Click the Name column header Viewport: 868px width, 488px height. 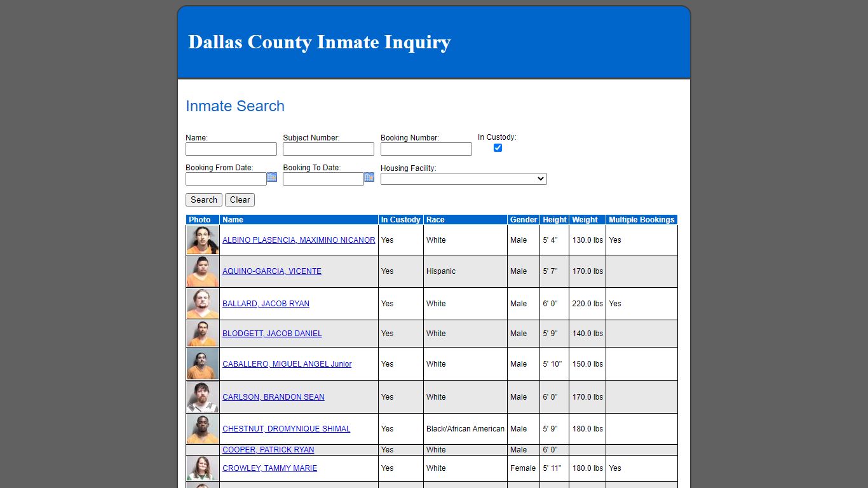coord(299,220)
